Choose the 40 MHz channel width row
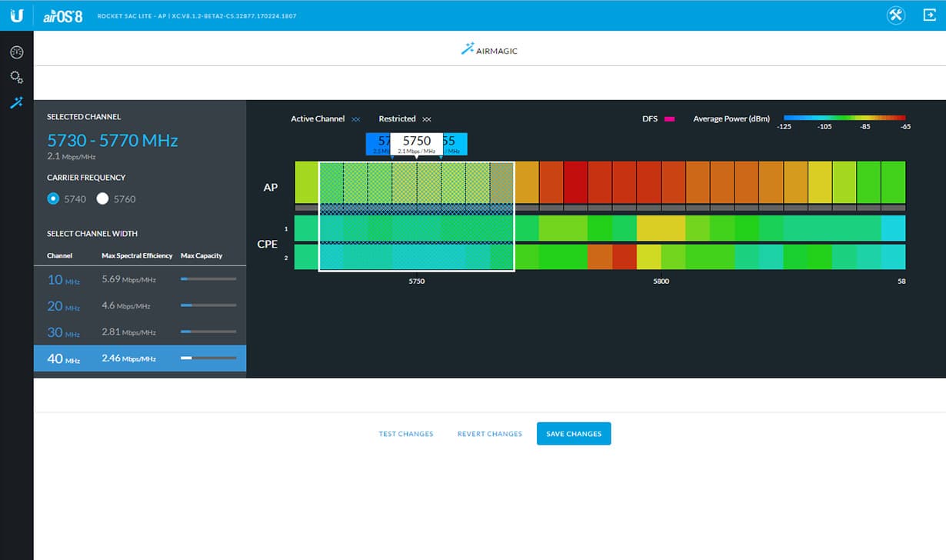946x560 pixels. (x=140, y=358)
